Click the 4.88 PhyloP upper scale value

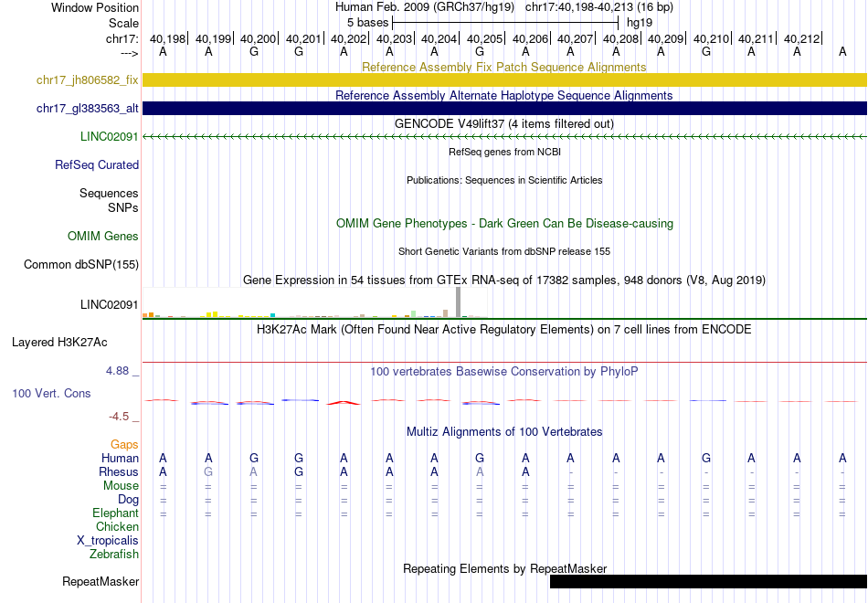coord(118,371)
